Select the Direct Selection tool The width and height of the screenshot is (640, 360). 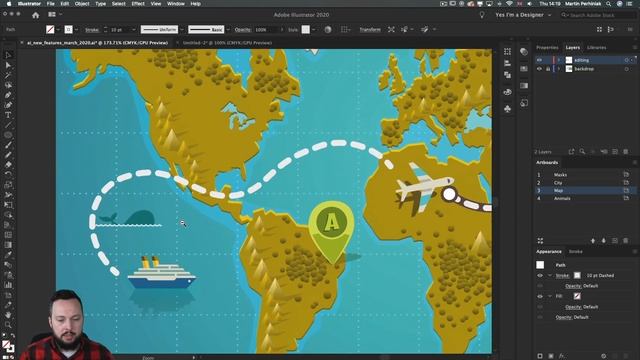[x=8, y=65]
